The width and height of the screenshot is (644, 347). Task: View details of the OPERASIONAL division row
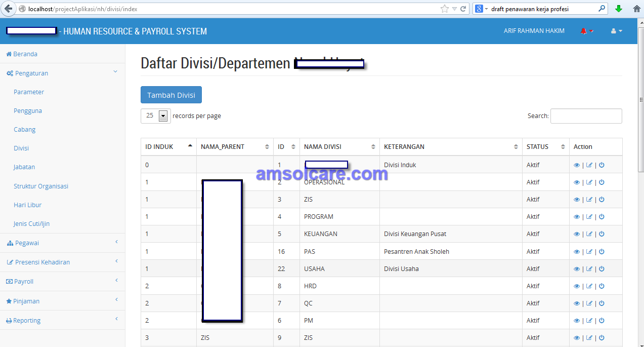coord(577,182)
